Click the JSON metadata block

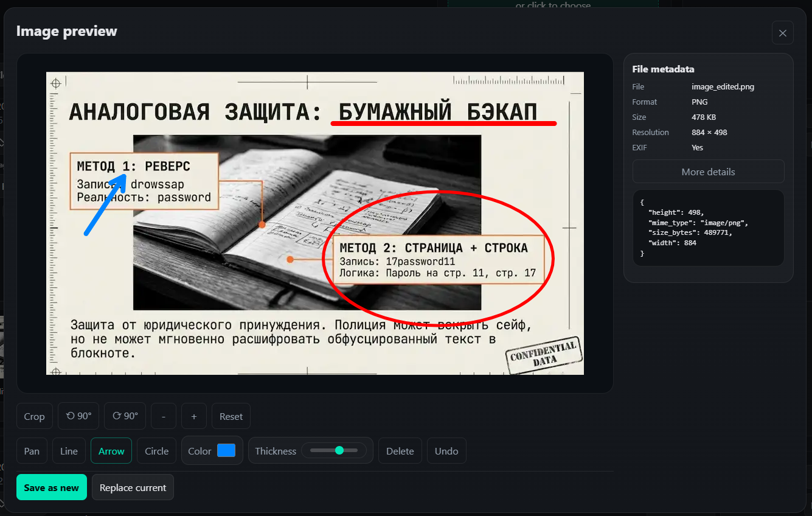708,228
